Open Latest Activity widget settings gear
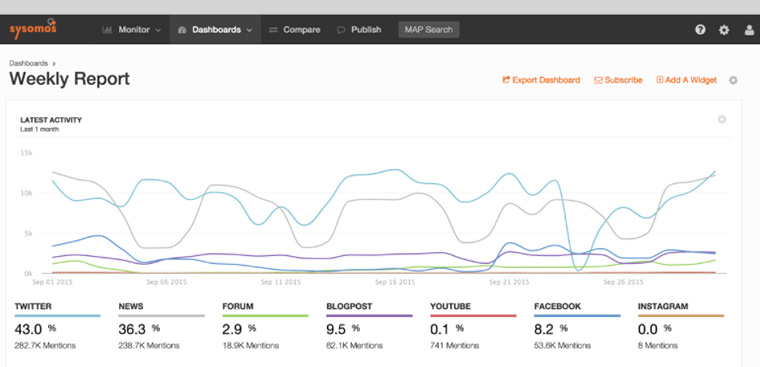760x367 pixels. click(722, 119)
